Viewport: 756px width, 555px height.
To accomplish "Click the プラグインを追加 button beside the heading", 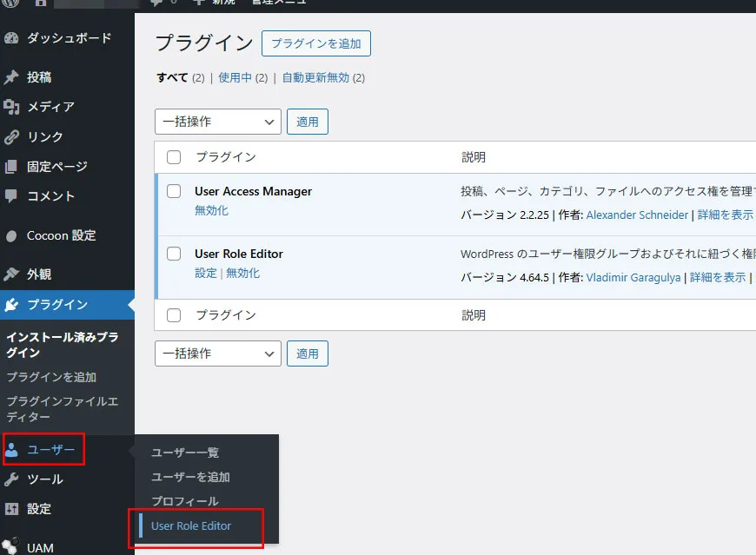I will (316, 43).
